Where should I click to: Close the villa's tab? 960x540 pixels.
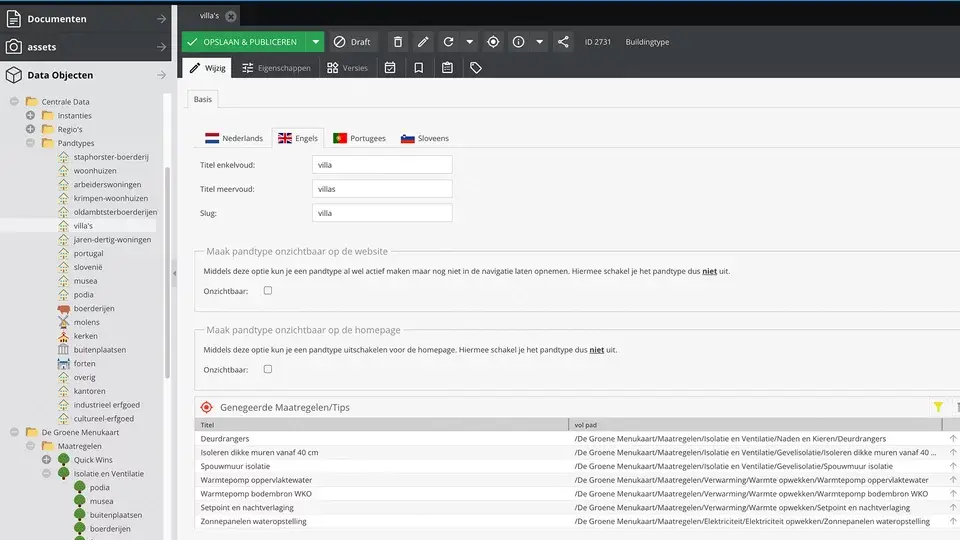[231, 17]
